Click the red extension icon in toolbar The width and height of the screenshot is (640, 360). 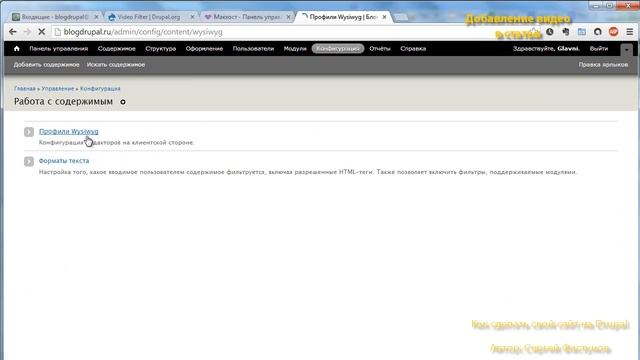[613, 32]
